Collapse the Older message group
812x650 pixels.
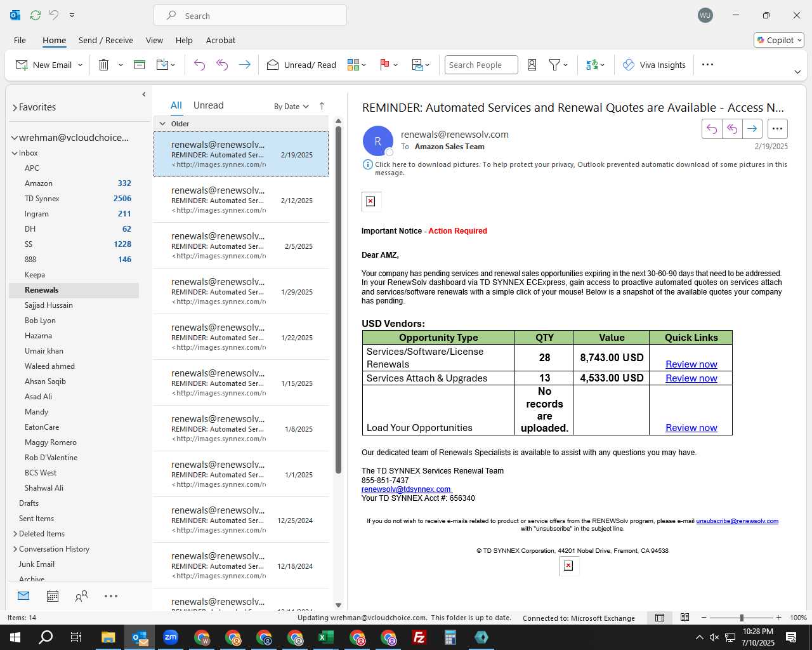point(162,124)
